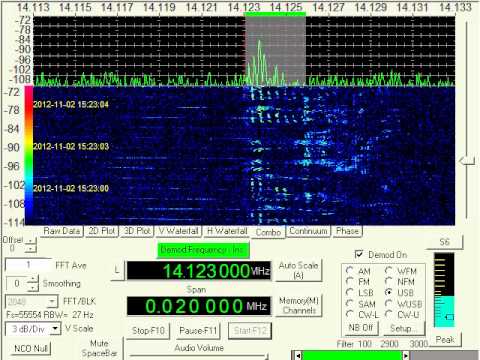
Task: Click the Peak meter button
Action: 445,340
